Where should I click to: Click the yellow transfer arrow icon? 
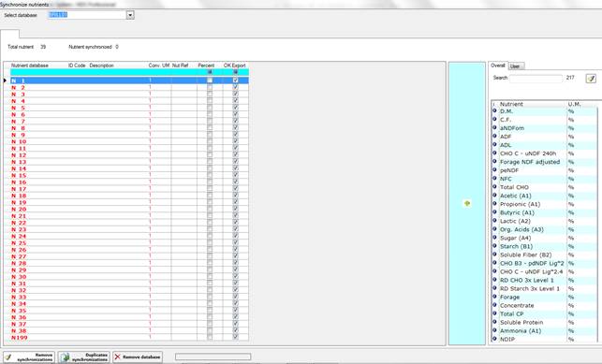[x=467, y=203]
